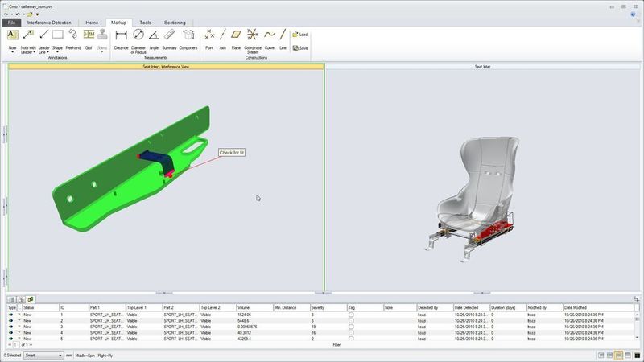This screenshot has height=362, width=644.
Task: Open the Shape dropdown menu
Action: [x=58, y=52]
